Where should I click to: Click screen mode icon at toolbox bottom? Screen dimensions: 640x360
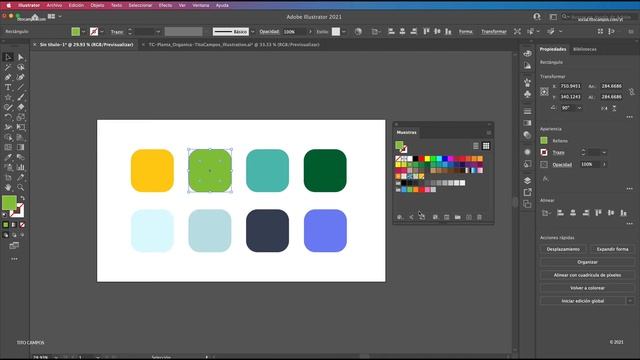14,246
